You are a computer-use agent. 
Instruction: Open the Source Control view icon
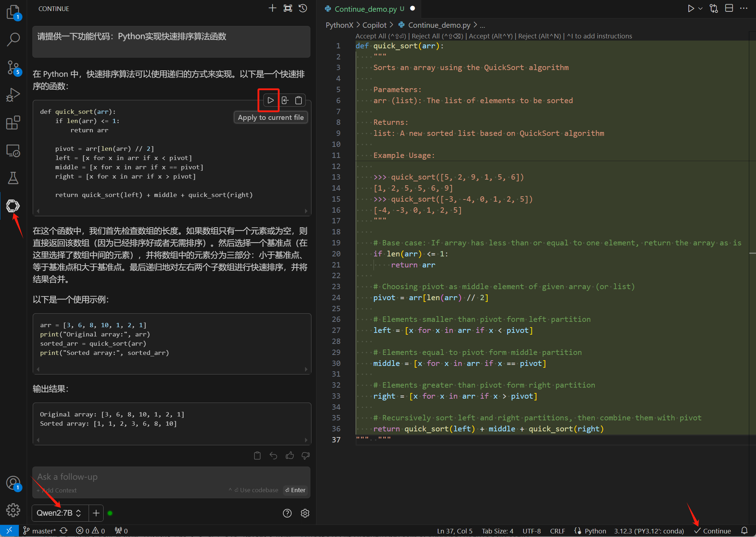pos(13,67)
